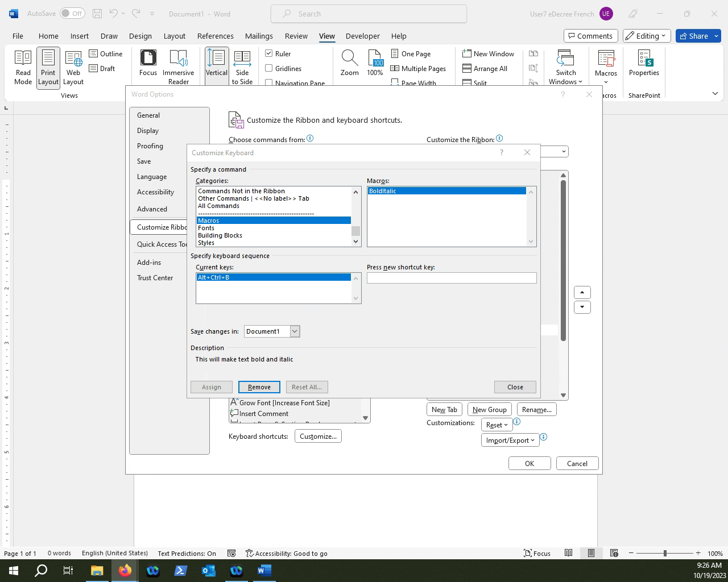Open a New Window

point(488,53)
